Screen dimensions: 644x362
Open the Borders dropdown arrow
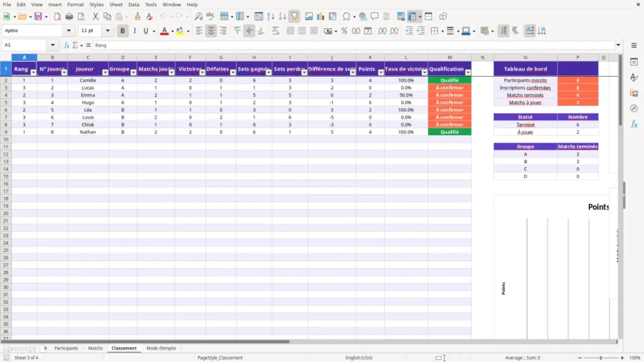(x=442, y=31)
